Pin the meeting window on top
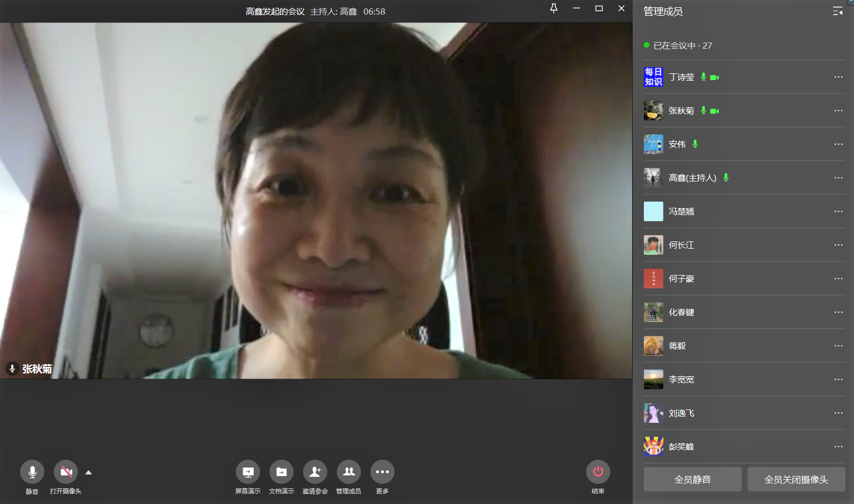Screen dimensions: 854x504 [x=554, y=8]
